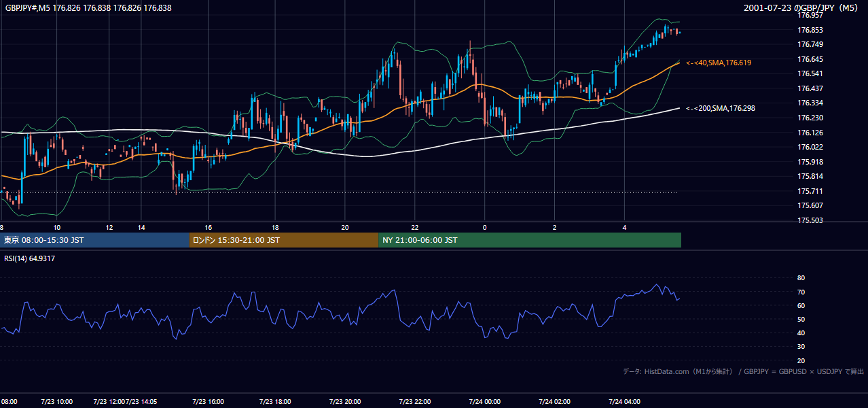Click price axis value 176.957

coord(810,15)
